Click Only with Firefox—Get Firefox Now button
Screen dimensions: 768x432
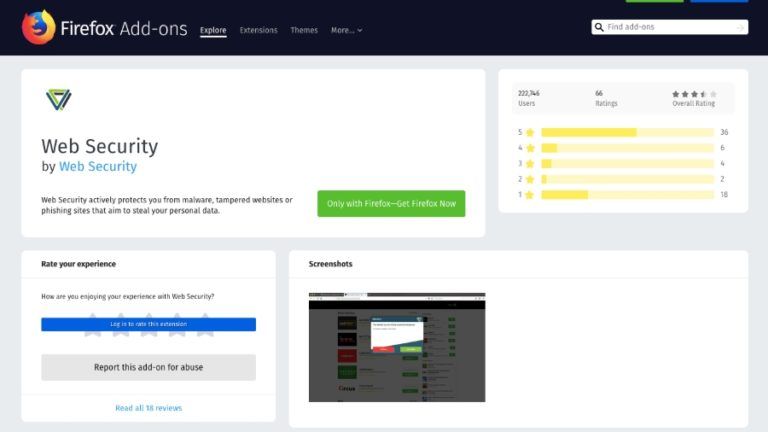(391, 203)
